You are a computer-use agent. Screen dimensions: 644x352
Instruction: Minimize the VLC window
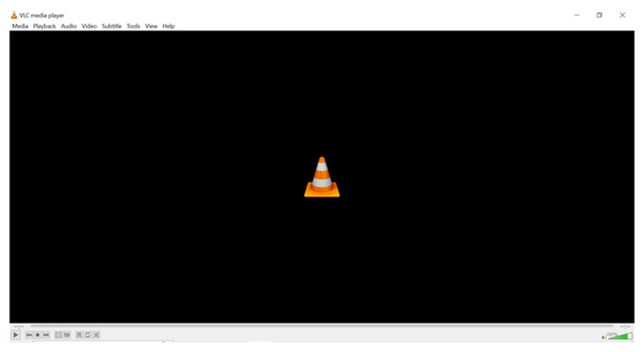[577, 16]
